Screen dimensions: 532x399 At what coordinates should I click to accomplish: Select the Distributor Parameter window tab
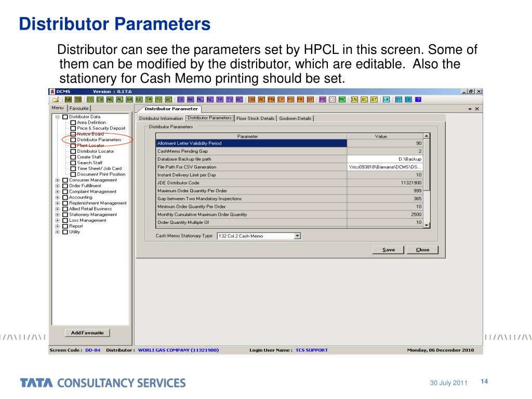click(x=171, y=109)
